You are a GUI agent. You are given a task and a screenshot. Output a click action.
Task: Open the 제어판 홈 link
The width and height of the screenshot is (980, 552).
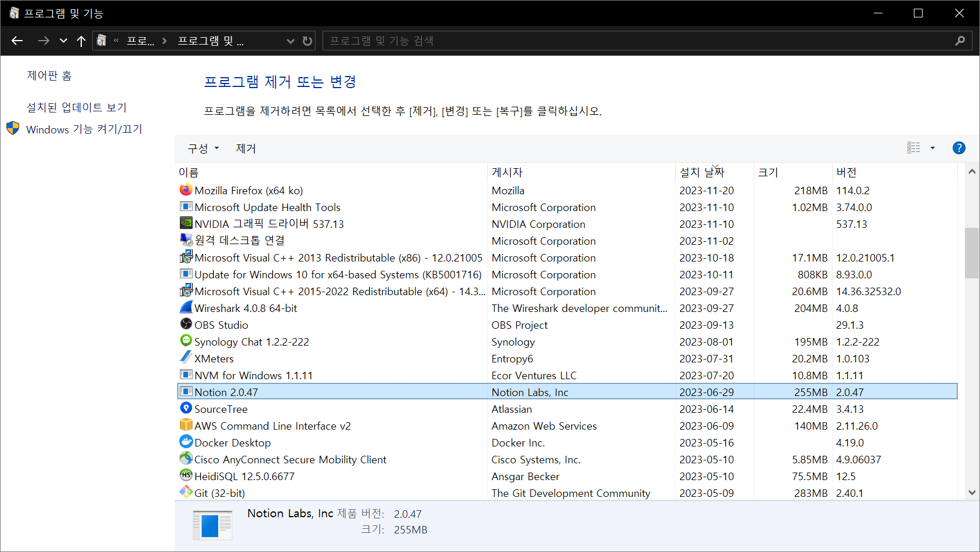pyautogui.click(x=49, y=75)
